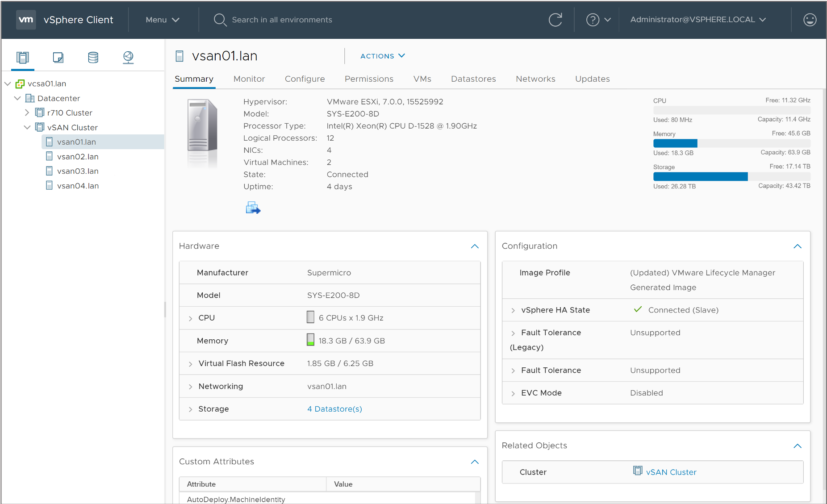This screenshot has height=504, width=827.
Task: Click the green check HA state icon
Action: (x=638, y=309)
